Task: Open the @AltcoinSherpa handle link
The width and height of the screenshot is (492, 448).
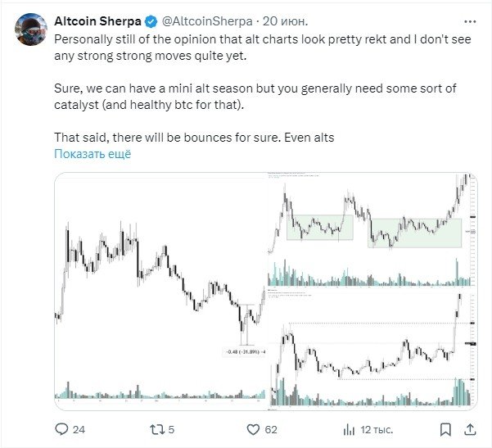Action: pos(196,19)
